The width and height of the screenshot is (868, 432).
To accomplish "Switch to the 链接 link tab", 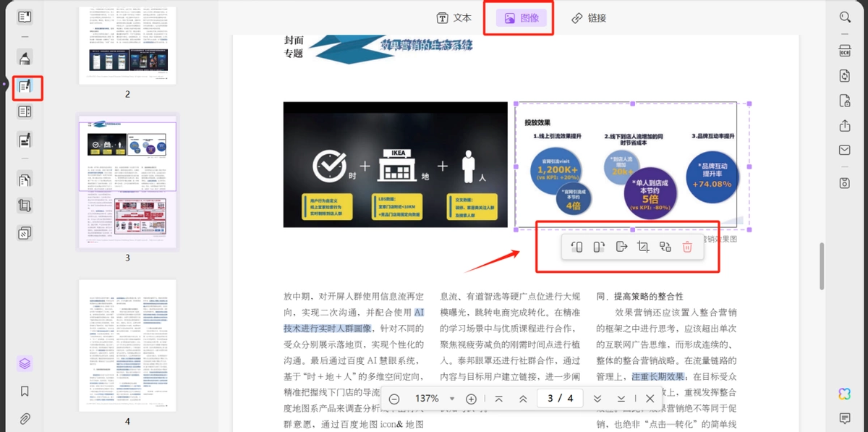I will 589,18.
